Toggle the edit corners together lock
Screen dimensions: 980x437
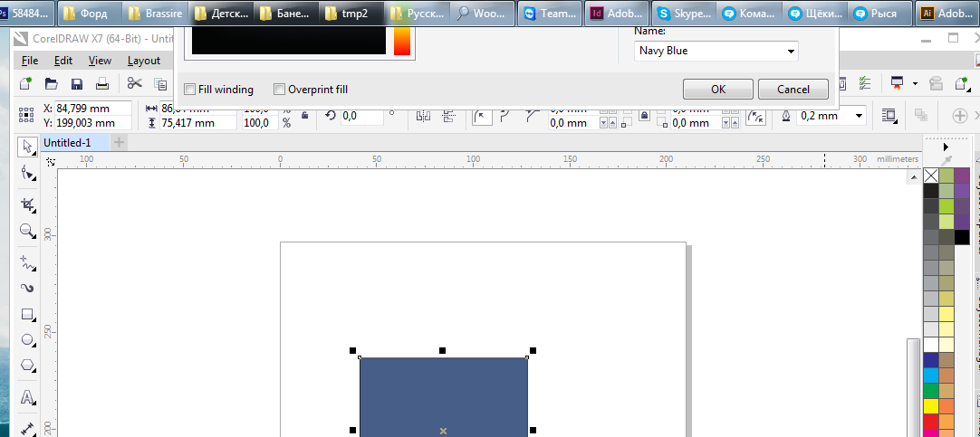pos(644,116)
